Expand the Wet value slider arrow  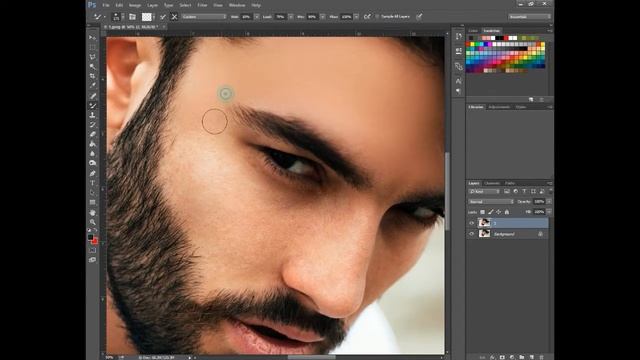(257, 17)
